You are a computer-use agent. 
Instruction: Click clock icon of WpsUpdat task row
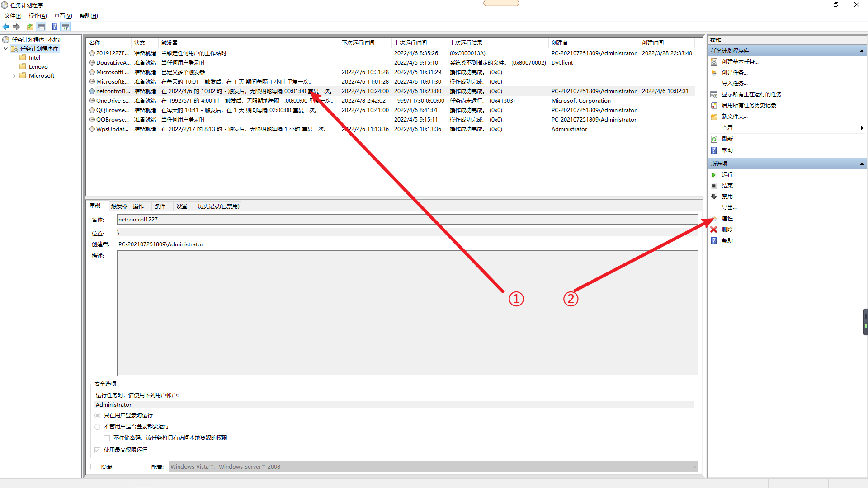point(92,129)
